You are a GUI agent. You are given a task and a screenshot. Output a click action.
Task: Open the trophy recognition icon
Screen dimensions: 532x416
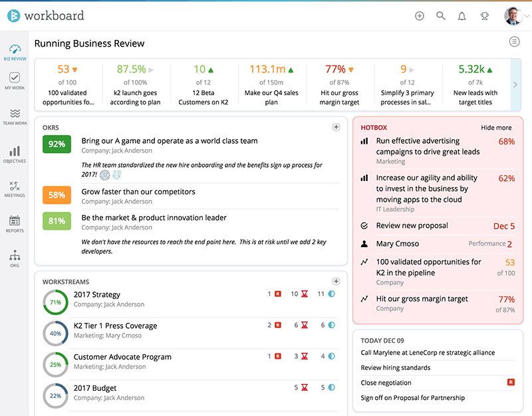click(x=485, y=16)
